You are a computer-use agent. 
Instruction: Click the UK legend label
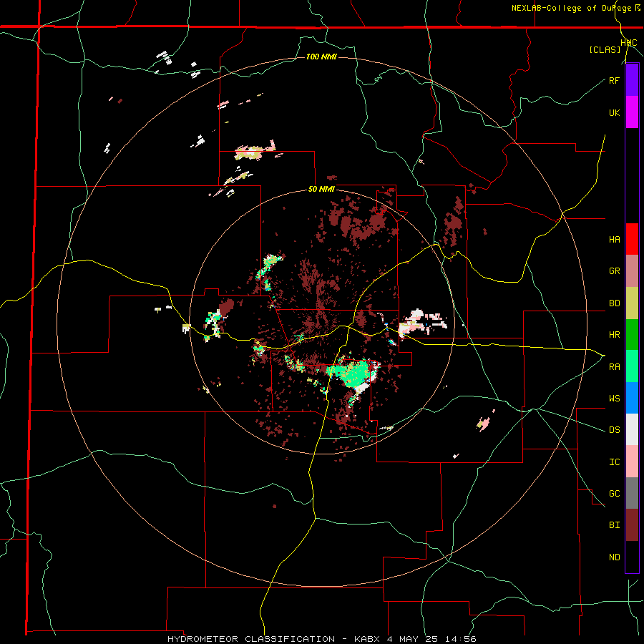coord(614,112)
